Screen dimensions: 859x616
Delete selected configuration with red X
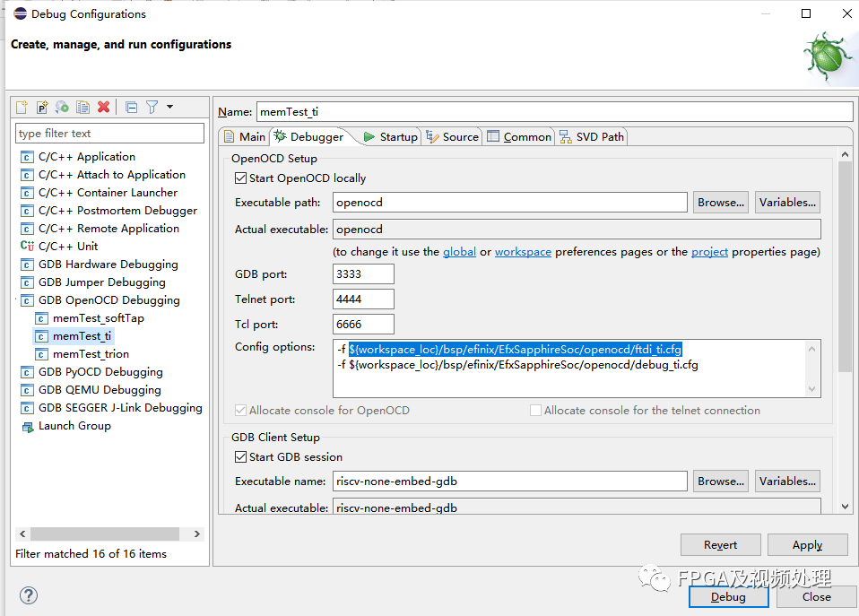103,107
